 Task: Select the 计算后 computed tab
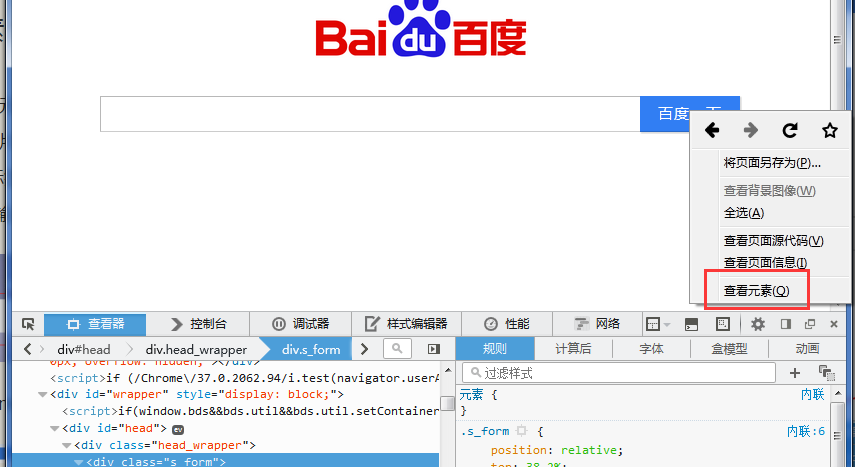[573, 349]
